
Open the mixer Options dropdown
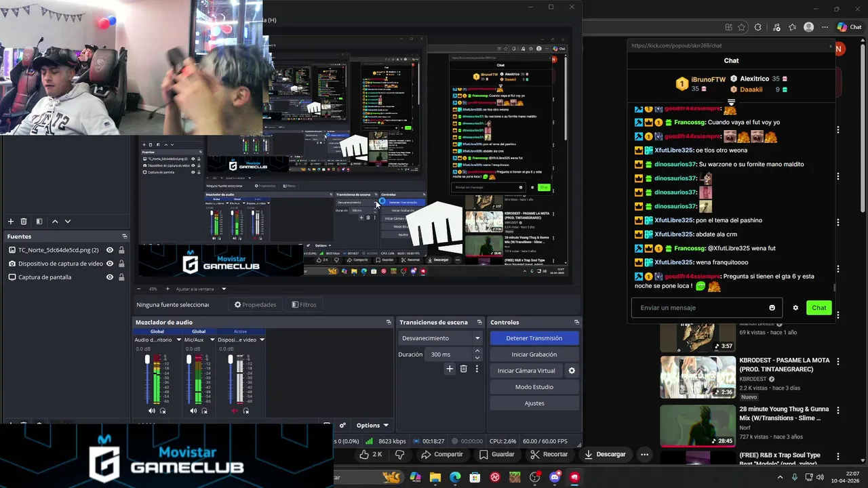[x=373, y=426]
